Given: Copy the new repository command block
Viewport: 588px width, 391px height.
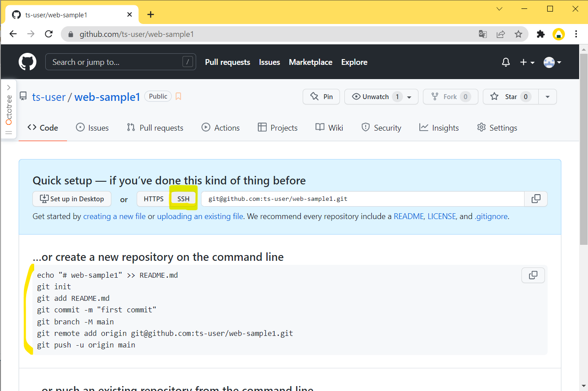Looking at the screenshot, I should [533, 275].
